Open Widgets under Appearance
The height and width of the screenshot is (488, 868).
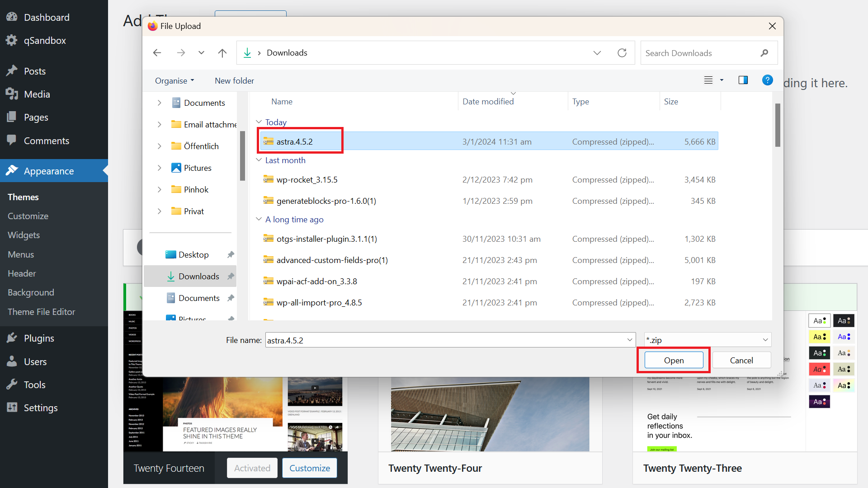pyautogui.click(x=24, y=235)
